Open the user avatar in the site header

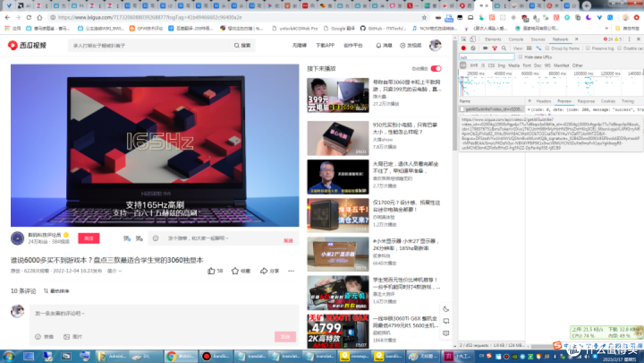pos(435,45)
